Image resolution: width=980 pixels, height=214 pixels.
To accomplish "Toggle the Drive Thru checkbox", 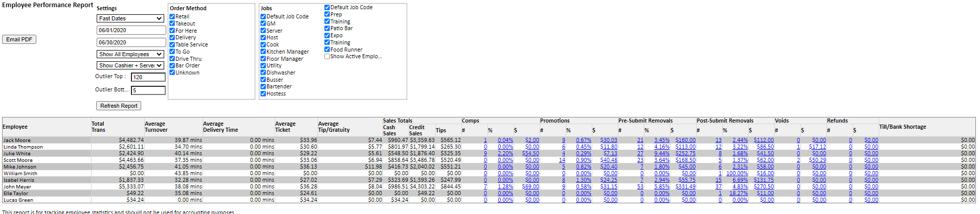I will point(172,59).
